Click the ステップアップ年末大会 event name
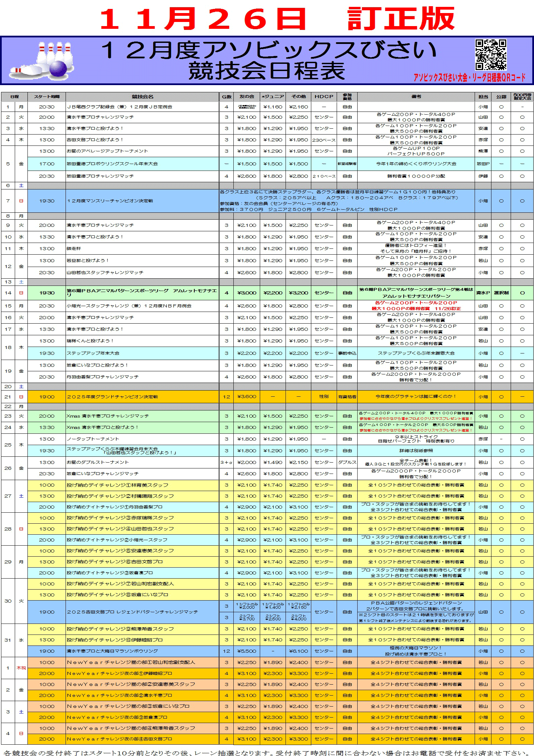 (x=93, y=353)
